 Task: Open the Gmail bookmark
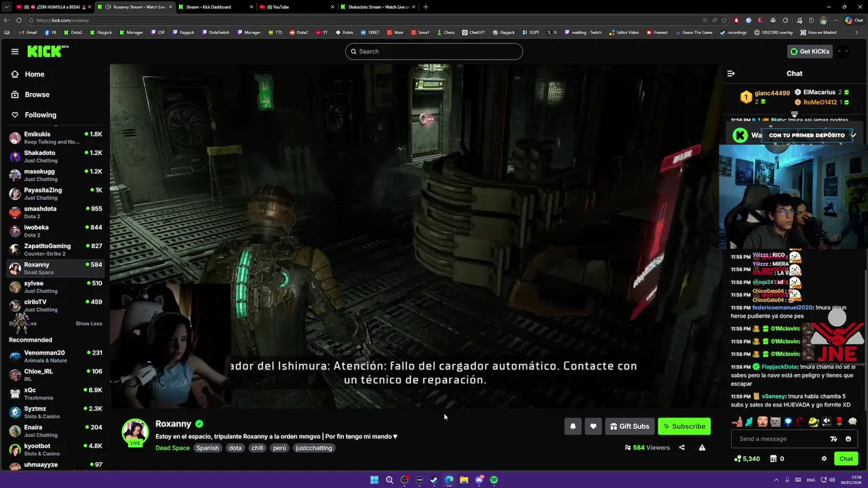point(28,33)
